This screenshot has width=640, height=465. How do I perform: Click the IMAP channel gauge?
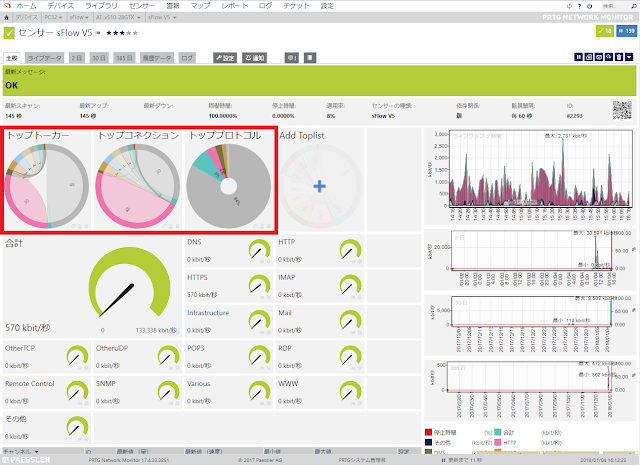pyautogui.click(x=351, y=285)
